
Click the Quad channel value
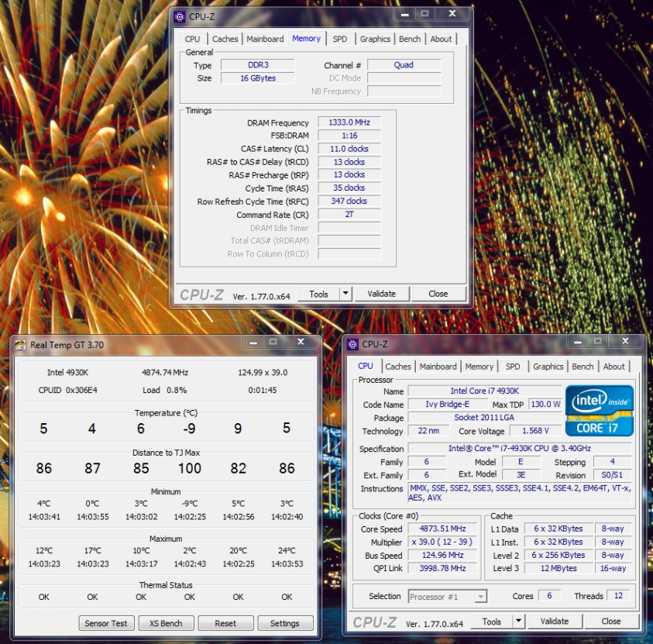pyautogui.click(x=404, y=64)
